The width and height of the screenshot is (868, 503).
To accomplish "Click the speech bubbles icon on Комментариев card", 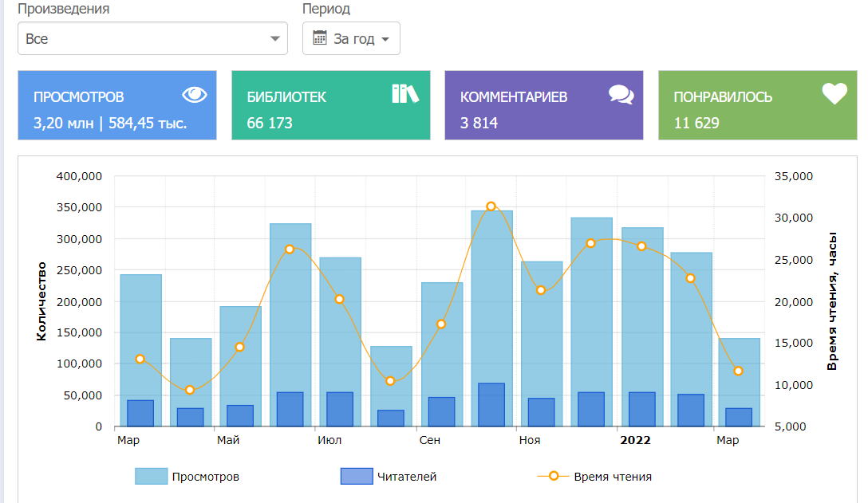I will 621,95.
